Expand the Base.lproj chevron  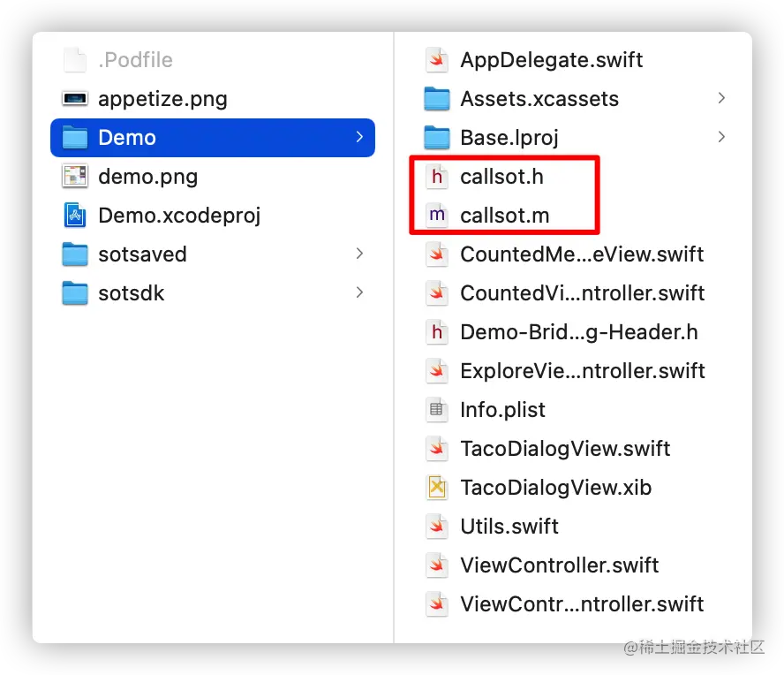pos(721,137)
